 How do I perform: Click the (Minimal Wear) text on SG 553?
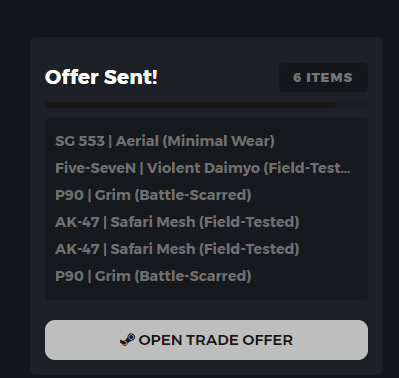219,141
